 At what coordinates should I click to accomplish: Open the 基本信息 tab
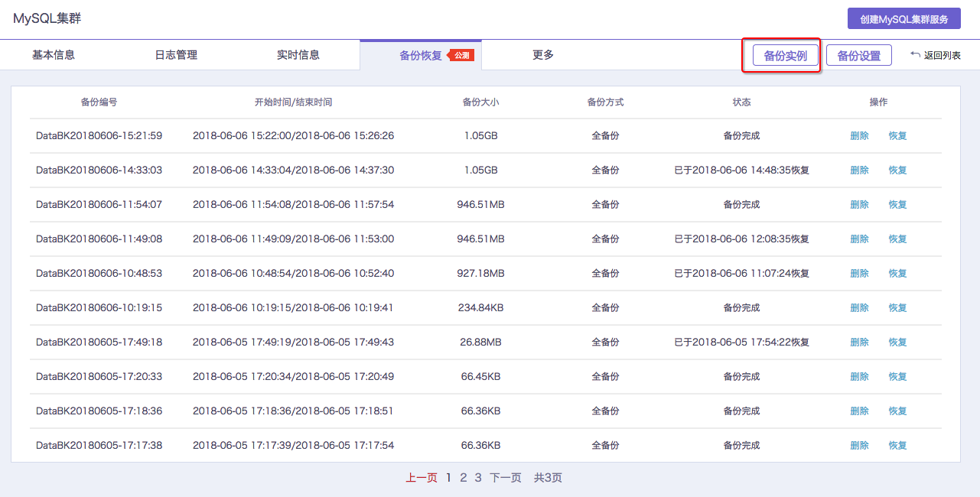tap(54, 55)
